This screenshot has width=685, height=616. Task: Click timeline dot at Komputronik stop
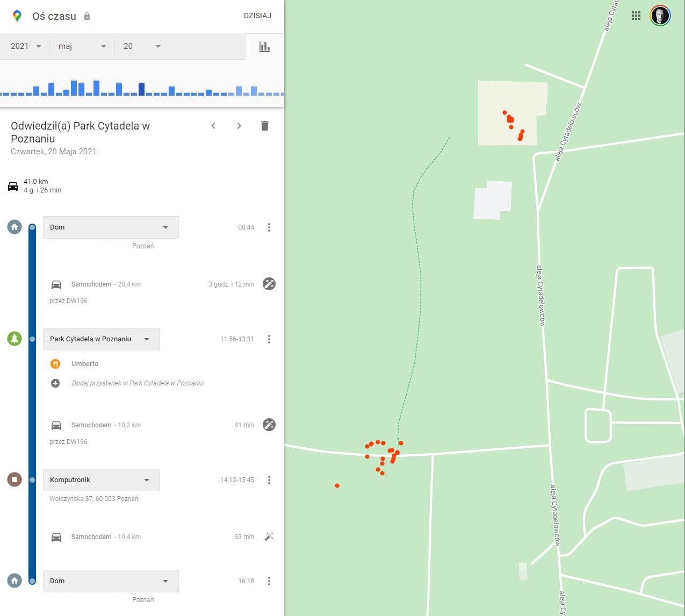[32, 479]
